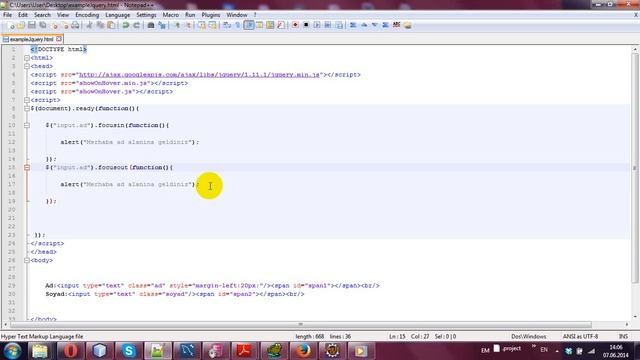Click the Paste clipboard toolbar icon
640x360 pixels.
pyautogui.click(x=111, y=25)
